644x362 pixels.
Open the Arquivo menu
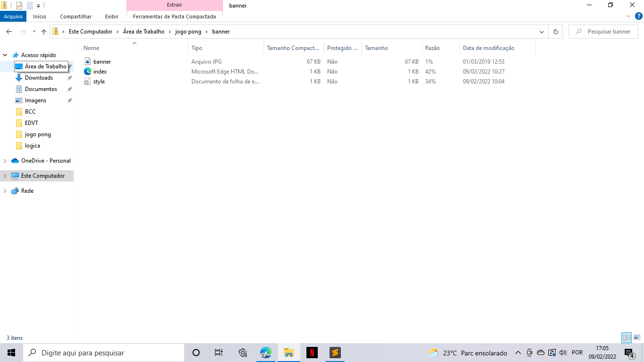pos(13,16)
